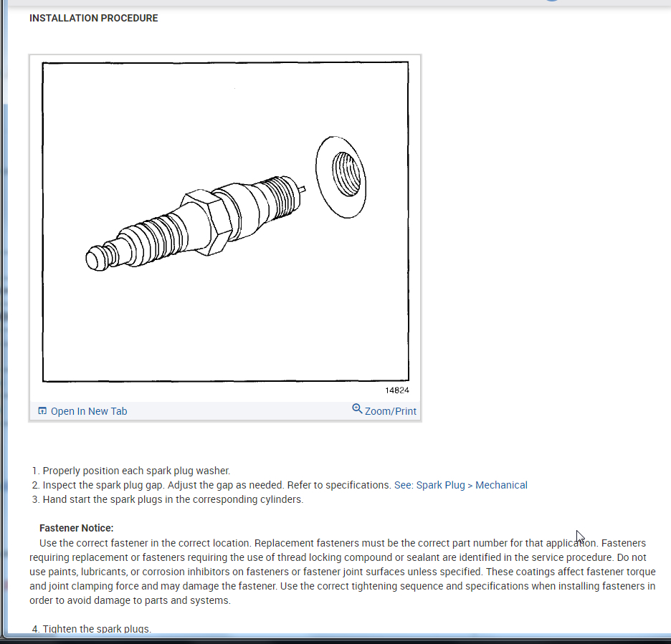Click the Open In New Tab icon
The height and width of the screenshot is (644, 671).
pos(42,411)
